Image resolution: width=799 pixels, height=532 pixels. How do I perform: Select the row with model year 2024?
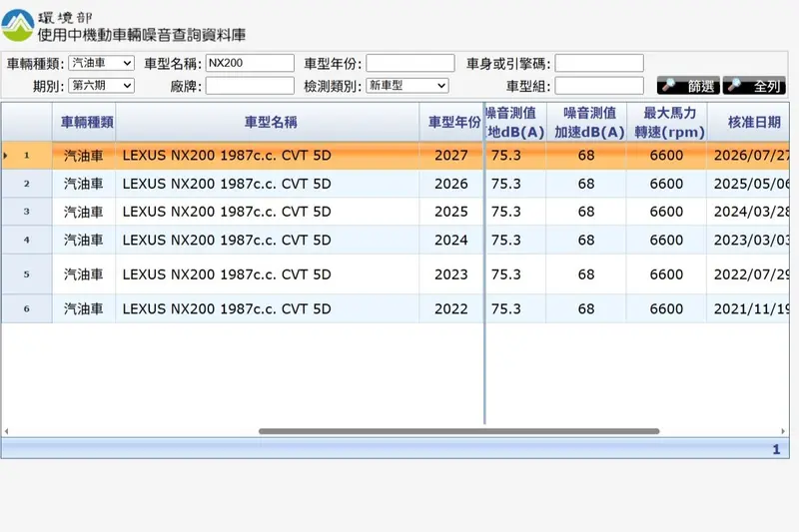pos(396,240)
